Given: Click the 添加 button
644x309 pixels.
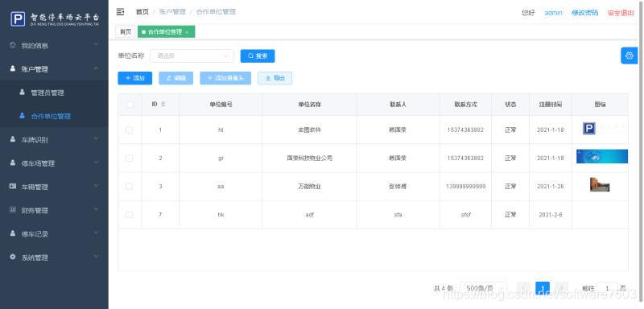Looking at the screenshot, I should 134,78.
